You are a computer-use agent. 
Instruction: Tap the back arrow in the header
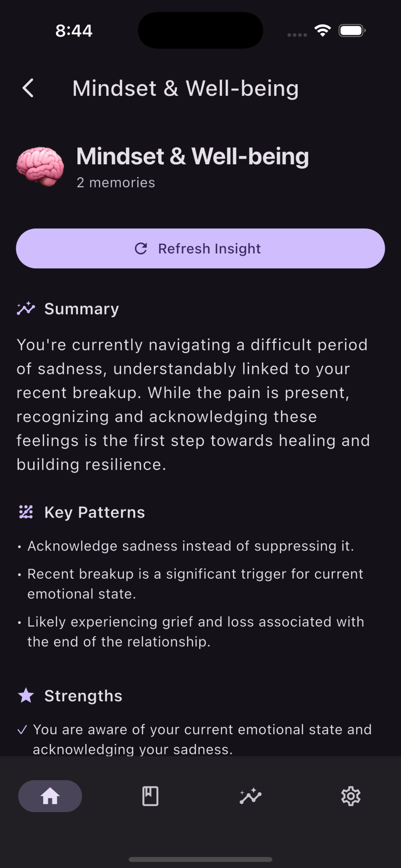[28, 88]
